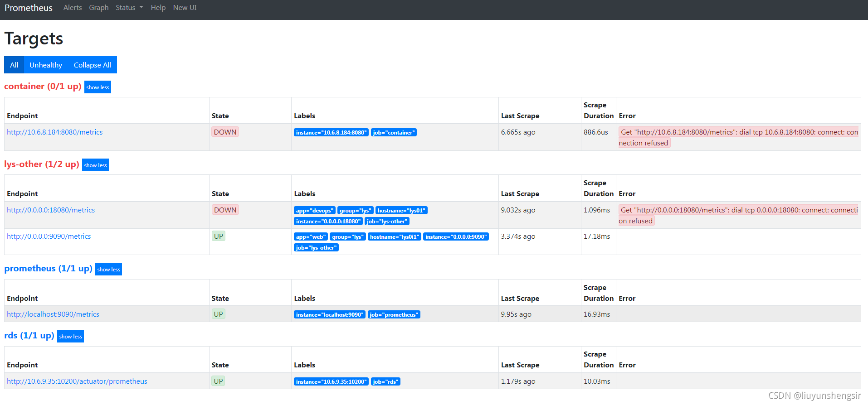
Task: Click job="rds" label badge
Action: click(x=385, y=382)
